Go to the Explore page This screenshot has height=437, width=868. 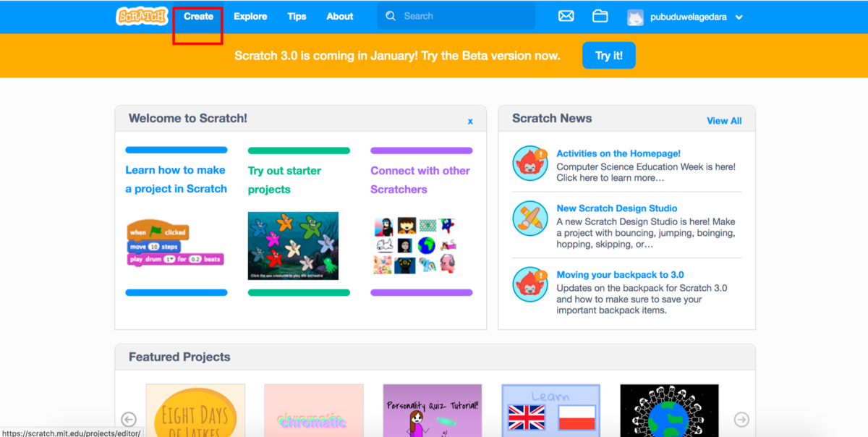[250, 17]
